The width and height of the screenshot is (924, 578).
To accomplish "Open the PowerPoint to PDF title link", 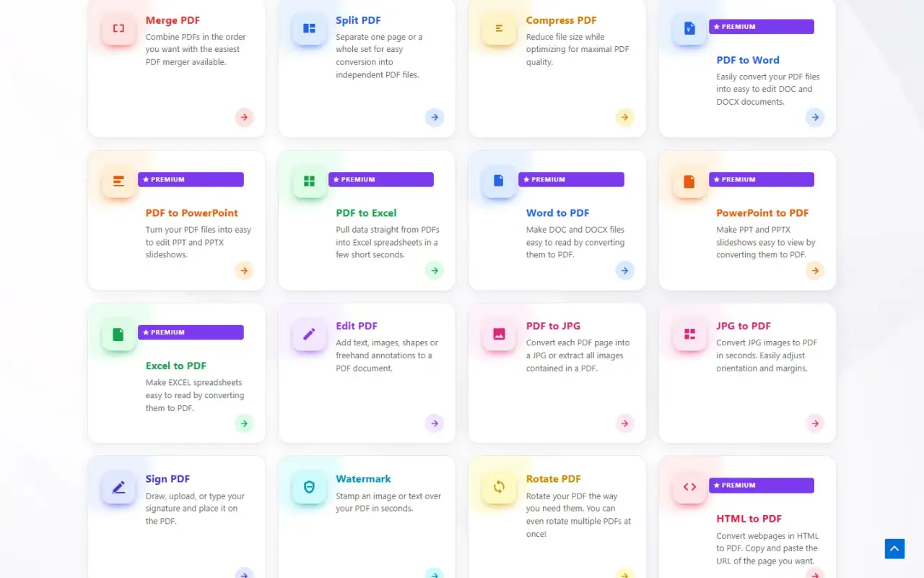I will pos(762,213).
